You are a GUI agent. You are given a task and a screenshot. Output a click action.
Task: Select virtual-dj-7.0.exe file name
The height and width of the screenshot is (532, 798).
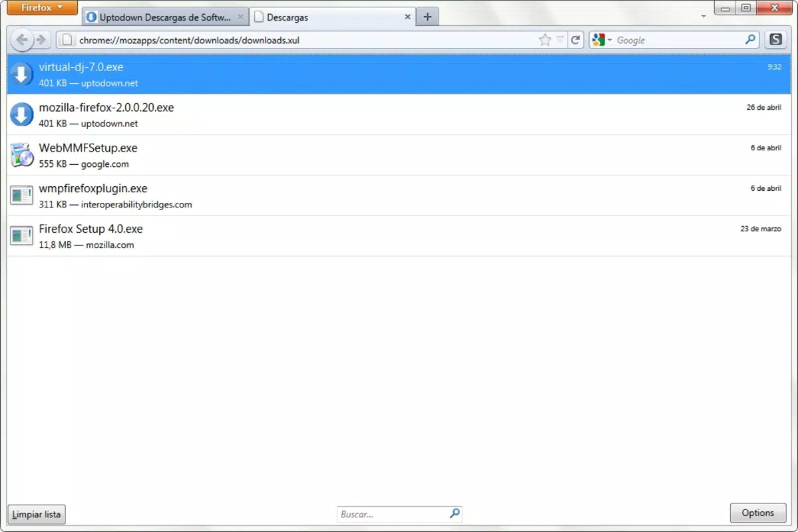[81, 67]
